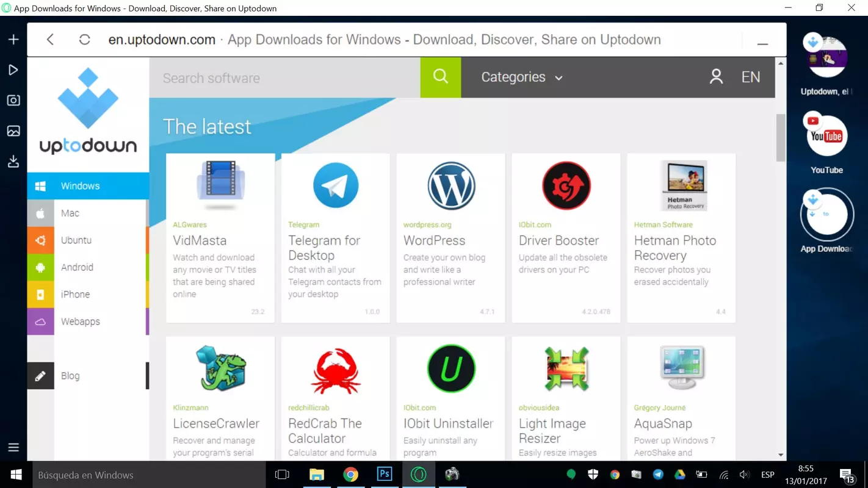Screen dimensions: 868x488
Task: Reload the page with refresh icon
Action: tap(85, 40)
